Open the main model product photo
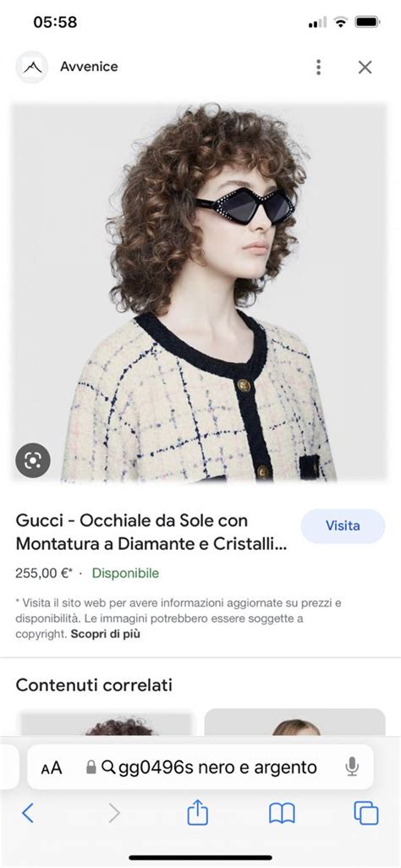Image resolution: width=401 pixels, height=868 pixels. click(x=199, y=292)
